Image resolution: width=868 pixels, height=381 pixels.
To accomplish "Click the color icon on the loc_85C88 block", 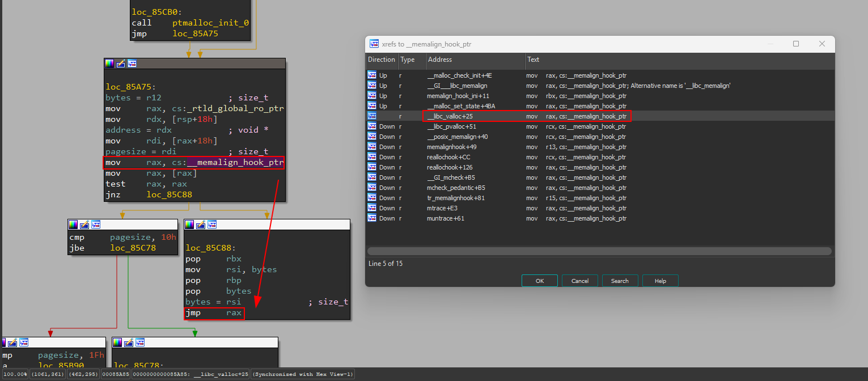I will click(x=189, y=225).
